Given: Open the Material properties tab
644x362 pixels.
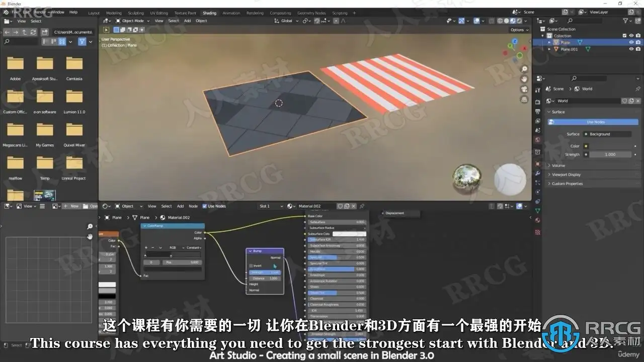Looking at the screenshot, I should (538, 220).
